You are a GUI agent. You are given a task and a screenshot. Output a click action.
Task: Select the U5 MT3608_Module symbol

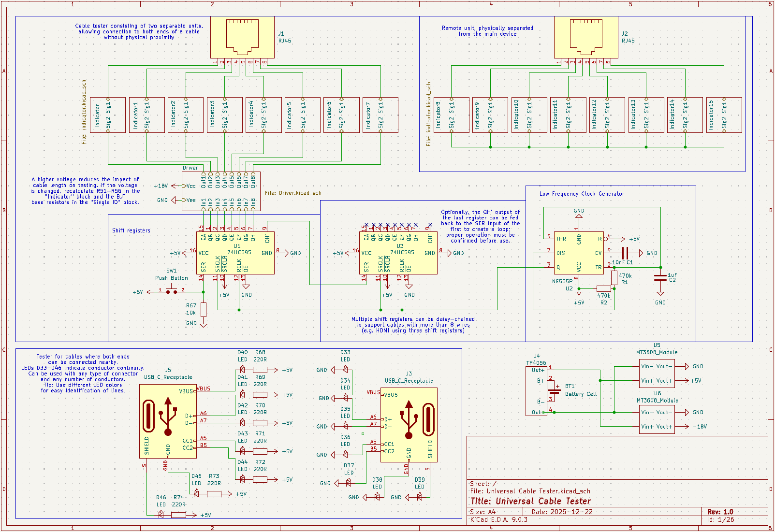click(657, 374)
